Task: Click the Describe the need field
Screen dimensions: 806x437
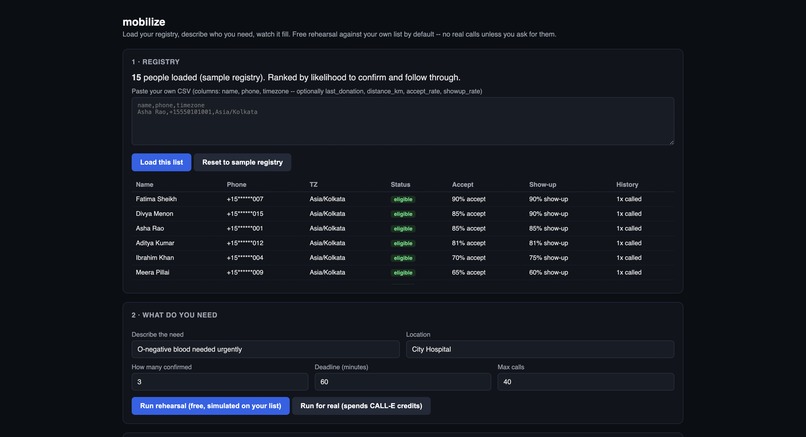Action: tap(265, 349)
